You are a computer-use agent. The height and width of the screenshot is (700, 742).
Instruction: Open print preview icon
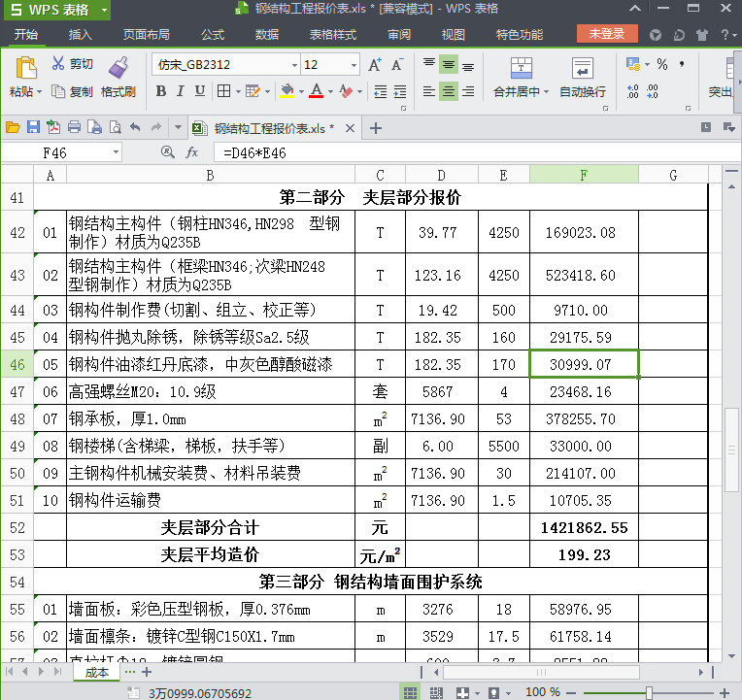pos(115,127)
